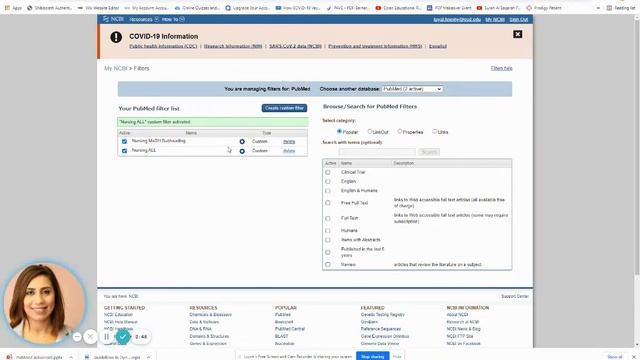
Task: Hide the screen sharing notification
Action: coord(397,357)
